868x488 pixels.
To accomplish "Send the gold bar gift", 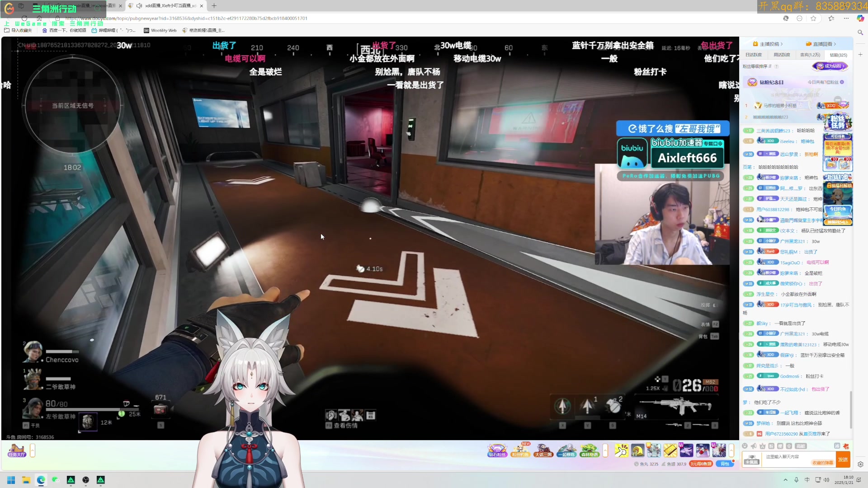I will click(670, 450).
